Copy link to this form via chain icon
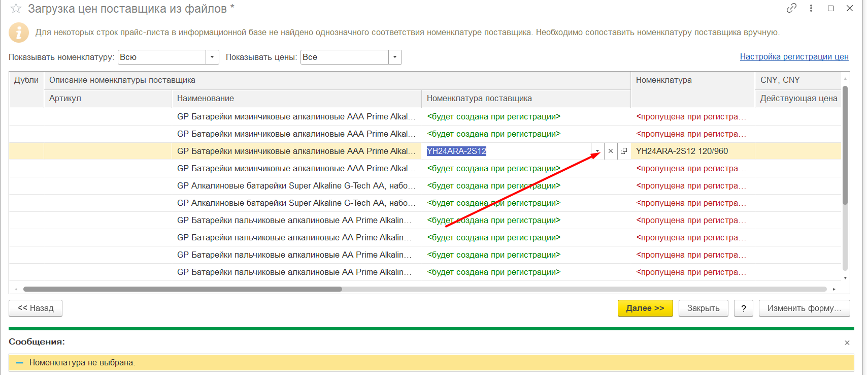This screenshot has width=868, height=375. [791, 8]
